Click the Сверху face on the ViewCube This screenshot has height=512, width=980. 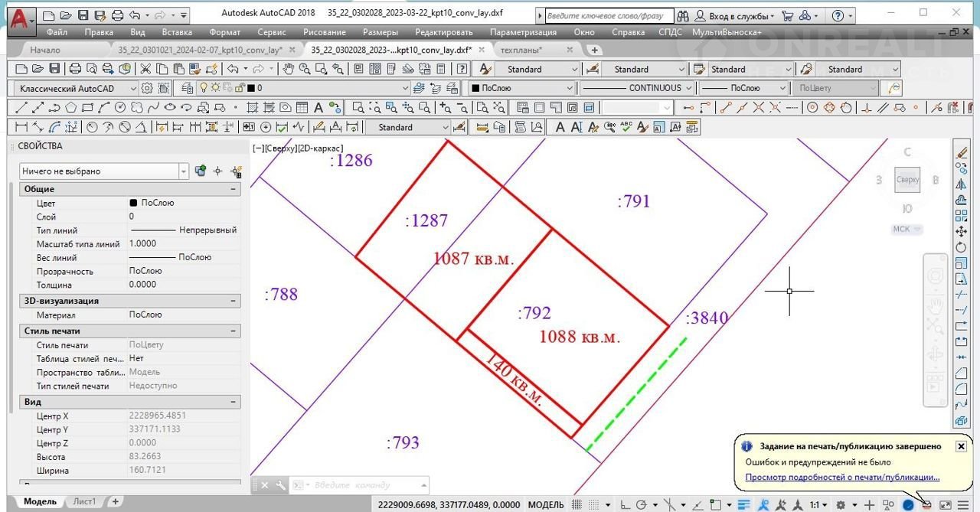(907, 180)
